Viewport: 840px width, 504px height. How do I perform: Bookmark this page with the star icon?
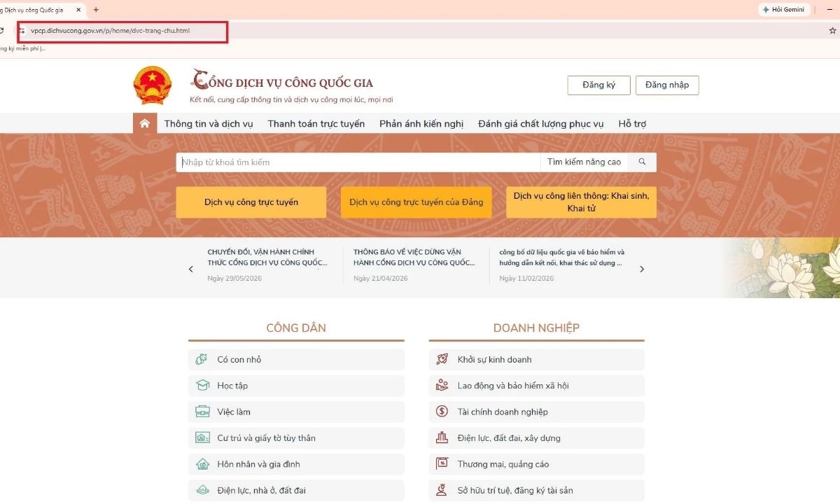click(x=832, y=31)
